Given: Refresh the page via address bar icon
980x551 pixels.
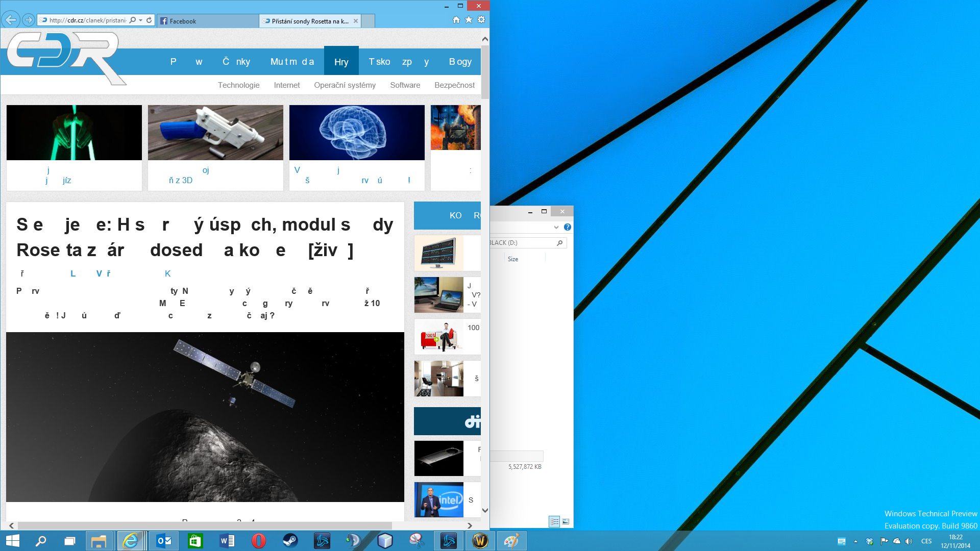Looking at the screenshot, I should click(149, 20).
